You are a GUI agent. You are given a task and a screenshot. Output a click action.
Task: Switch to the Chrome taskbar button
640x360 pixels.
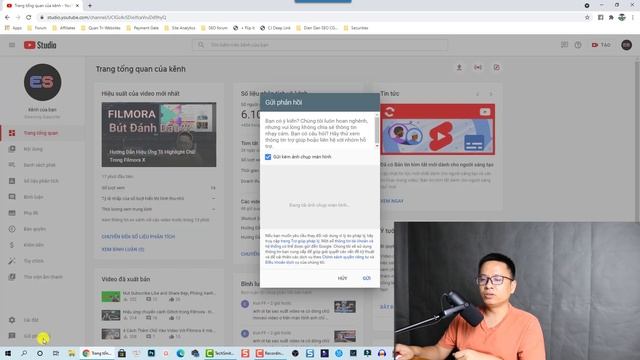[x=97, y=353]
